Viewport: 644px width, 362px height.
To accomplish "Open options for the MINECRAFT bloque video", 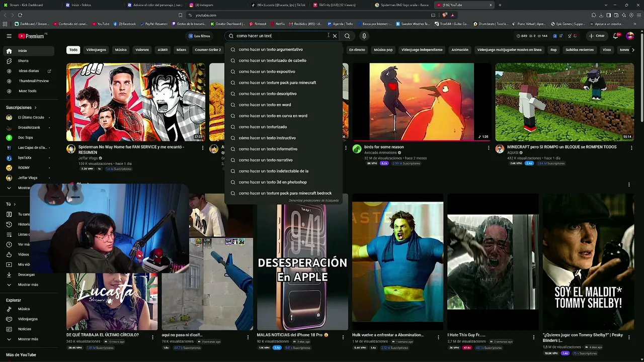I will [x=631, y=148].
